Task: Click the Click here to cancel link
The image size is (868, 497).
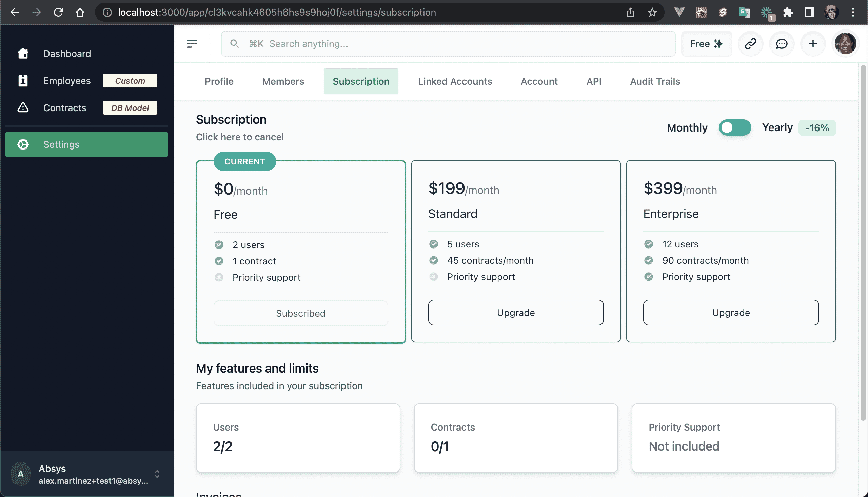Action: (240, 137)
